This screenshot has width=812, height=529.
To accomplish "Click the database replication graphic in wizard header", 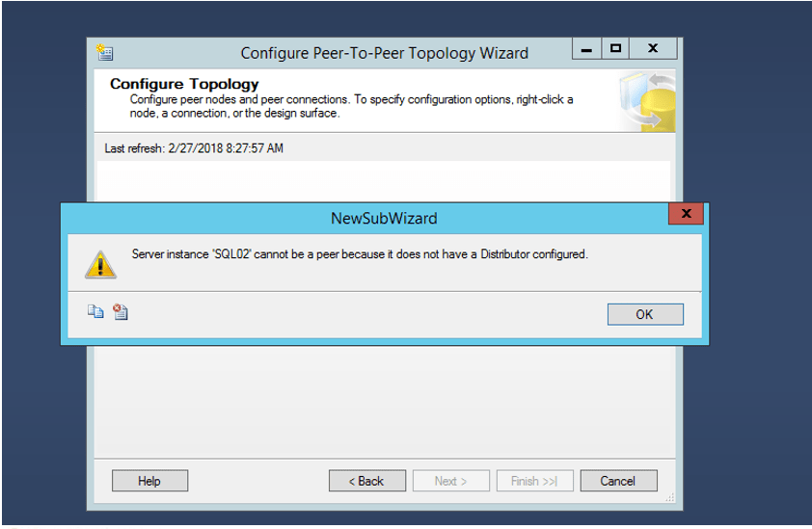I will [647, 101].
